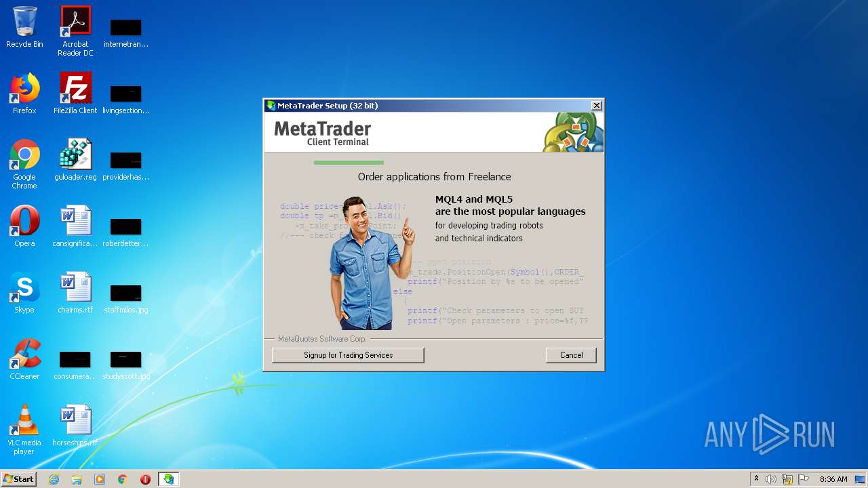868x488 pixels.
Task: Select the guloader.reg registry file
Action: (75, 160)
